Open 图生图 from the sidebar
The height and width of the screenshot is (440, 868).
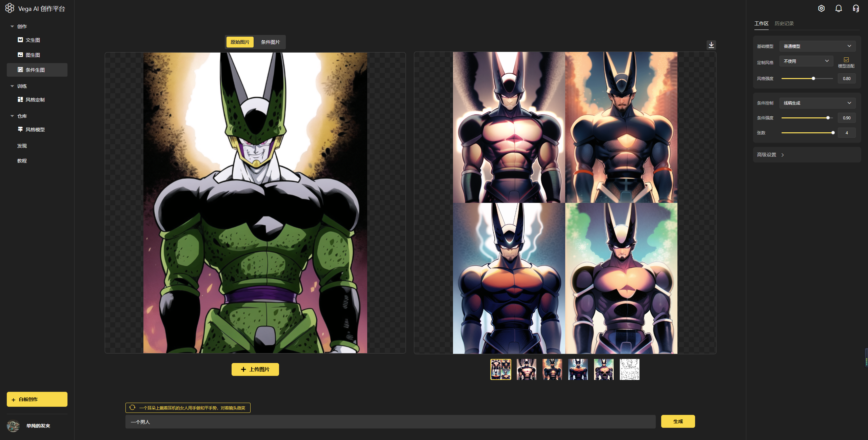click(x=33, y=55)
